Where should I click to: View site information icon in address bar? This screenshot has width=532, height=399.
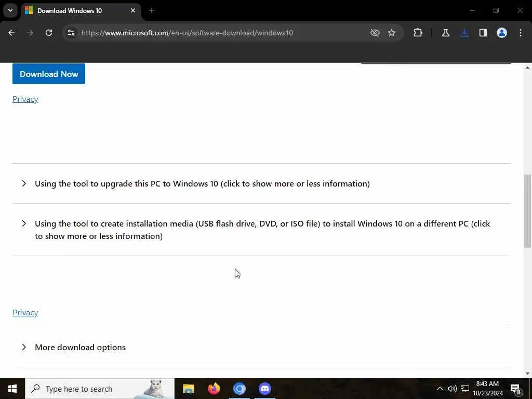71,33
